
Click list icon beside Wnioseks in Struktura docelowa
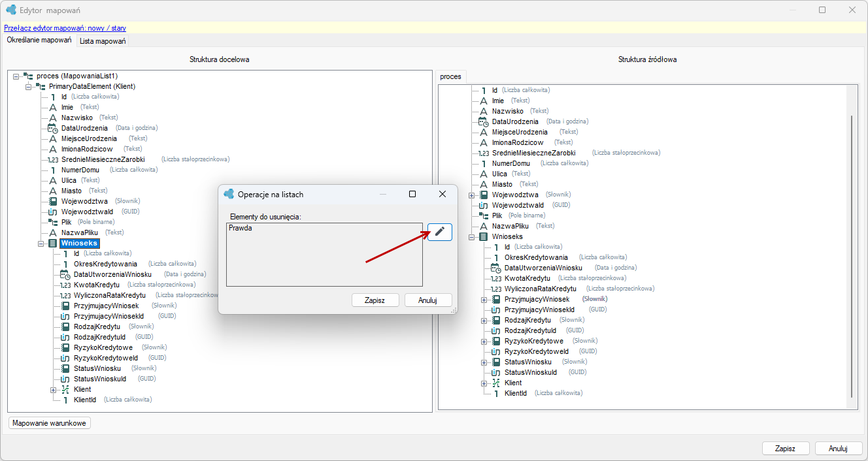coord(53,243)
